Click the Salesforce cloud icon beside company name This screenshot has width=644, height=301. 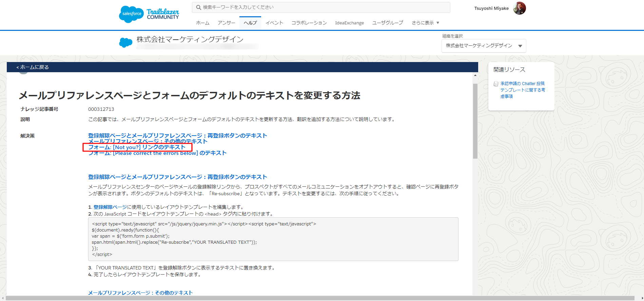[x=126, y=43]
